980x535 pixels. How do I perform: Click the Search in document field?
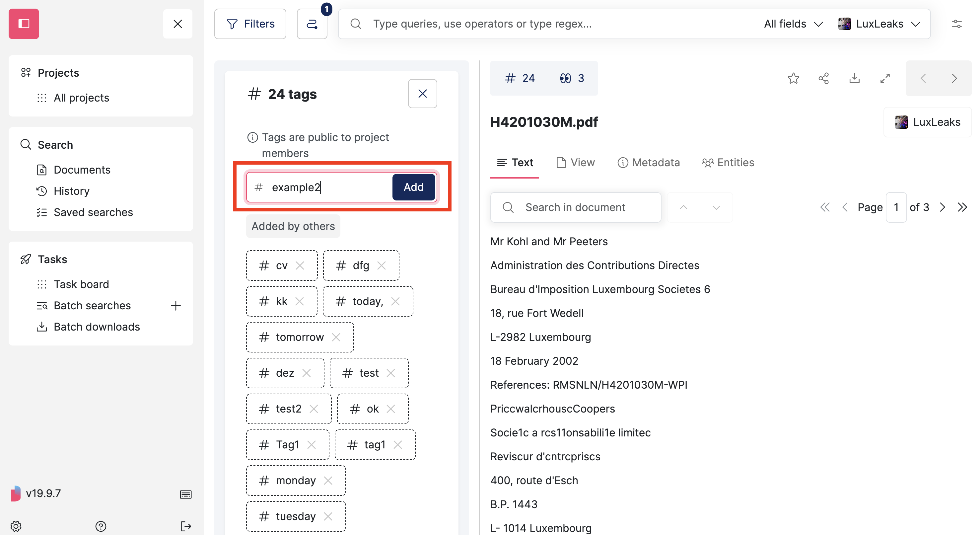click(576, 207)
